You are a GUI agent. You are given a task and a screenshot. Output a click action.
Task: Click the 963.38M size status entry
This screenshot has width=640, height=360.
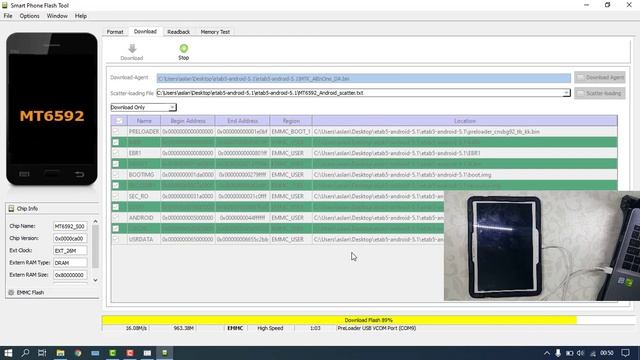[184, 328]
